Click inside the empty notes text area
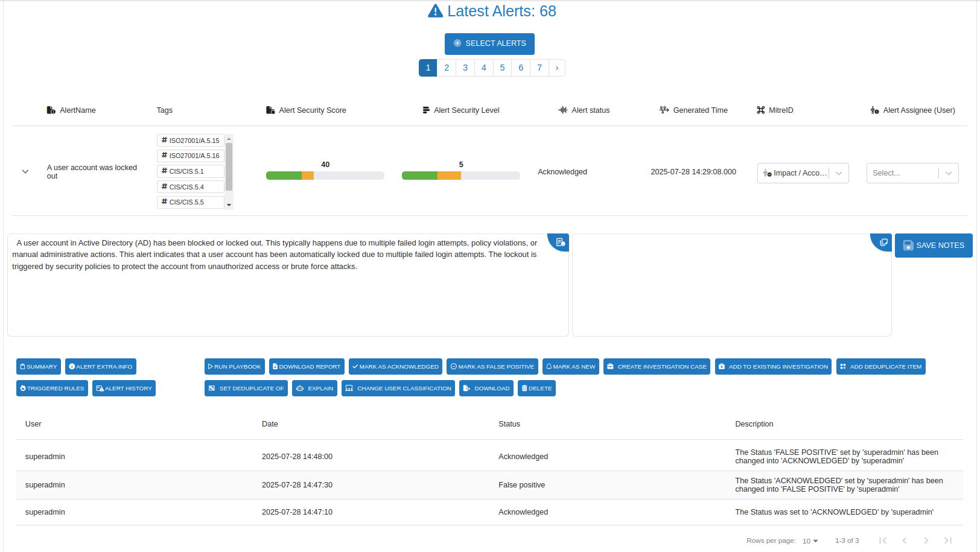This screenshot has height=552, width=980. click(731, 290)
